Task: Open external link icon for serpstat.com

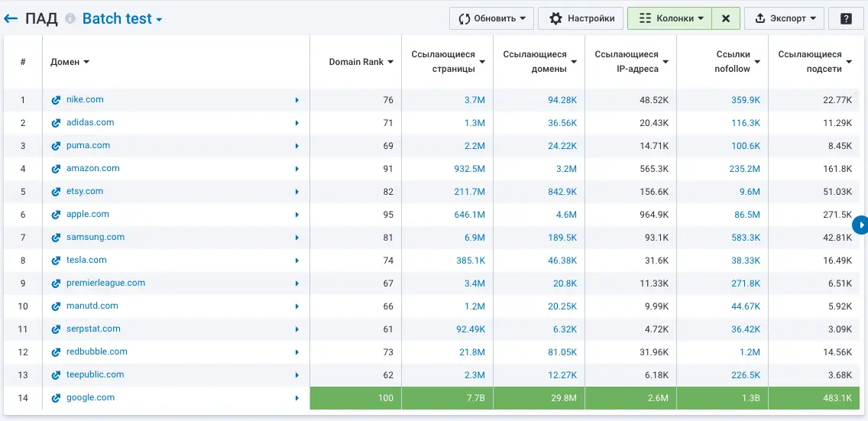Action: click(56, 329)
